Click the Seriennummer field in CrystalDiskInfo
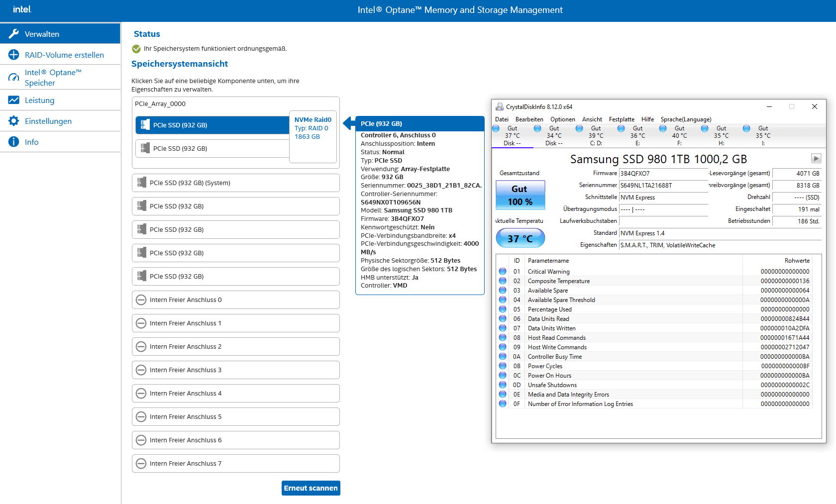This screenshot has width=836, height=504. click(x=664, y=186)
